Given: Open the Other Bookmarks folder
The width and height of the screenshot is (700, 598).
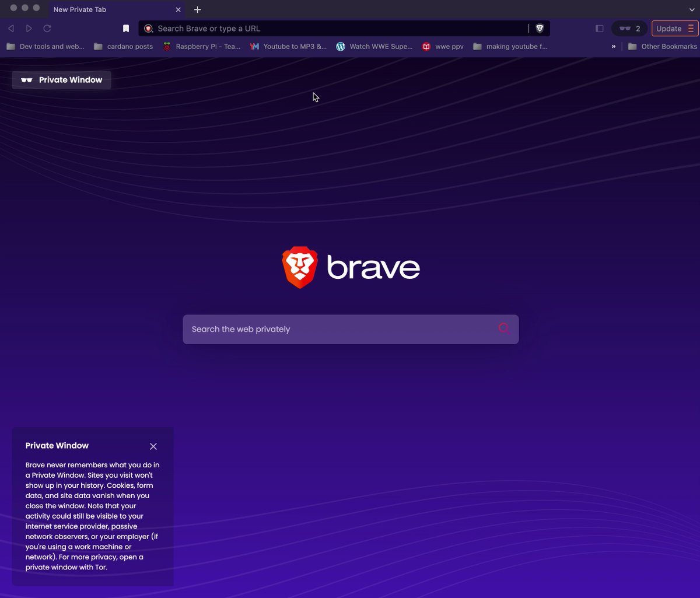Looking at the screenshot, I should click(x=662, y=46).
